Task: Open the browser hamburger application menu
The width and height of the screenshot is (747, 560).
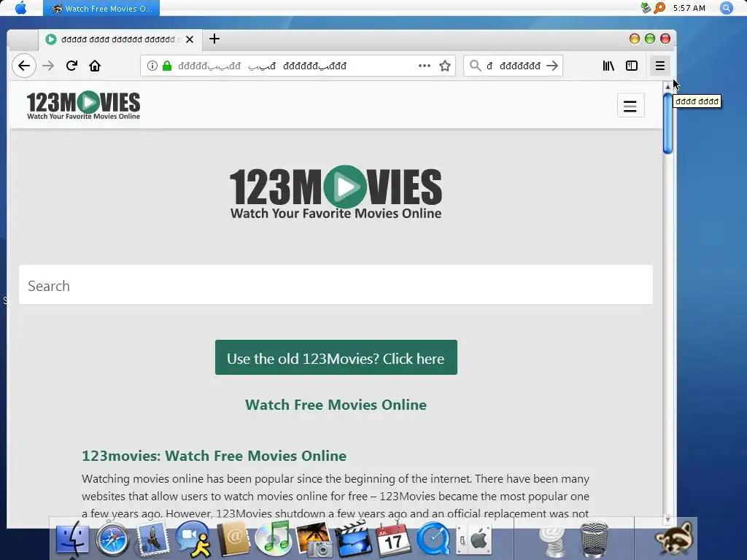Action: click(x=659, y=66)
